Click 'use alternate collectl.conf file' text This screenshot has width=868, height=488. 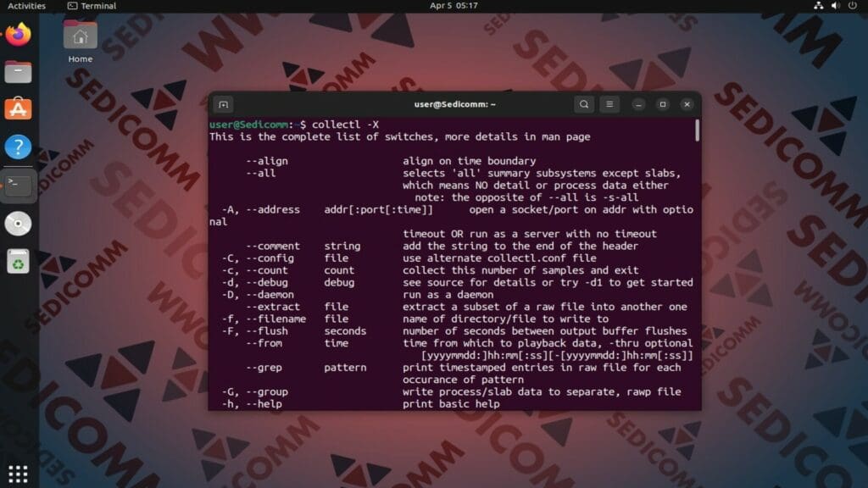499,258
